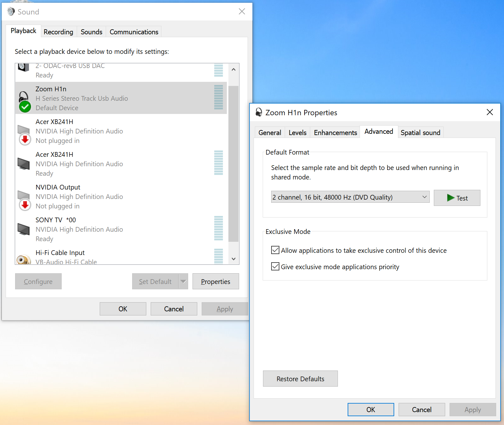Toggle allow applications exclusive control checkbox

pyautogui.click(x=275, y=250)
